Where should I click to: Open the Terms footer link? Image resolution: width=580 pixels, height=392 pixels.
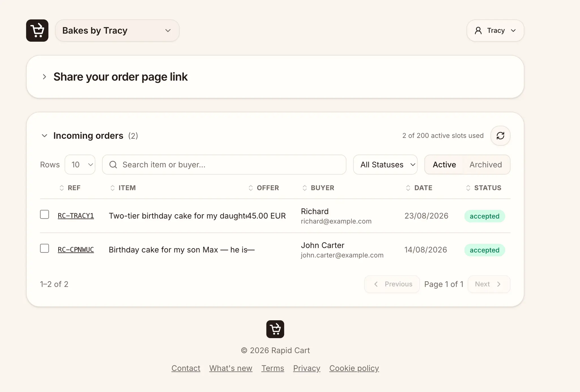pos(273,368)
